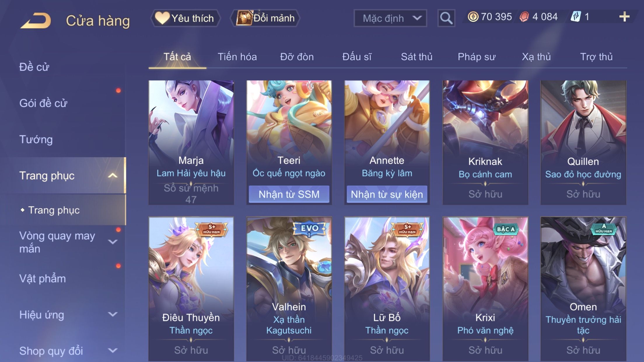Select the Pháp sư role tab
This screenshot has height=362, width=644.
476,57
